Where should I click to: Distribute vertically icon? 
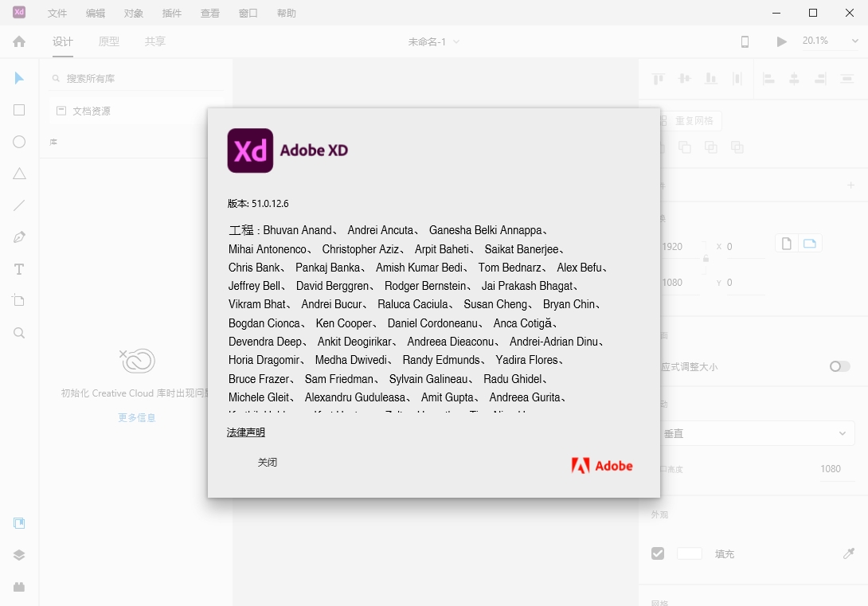(737, 79)
